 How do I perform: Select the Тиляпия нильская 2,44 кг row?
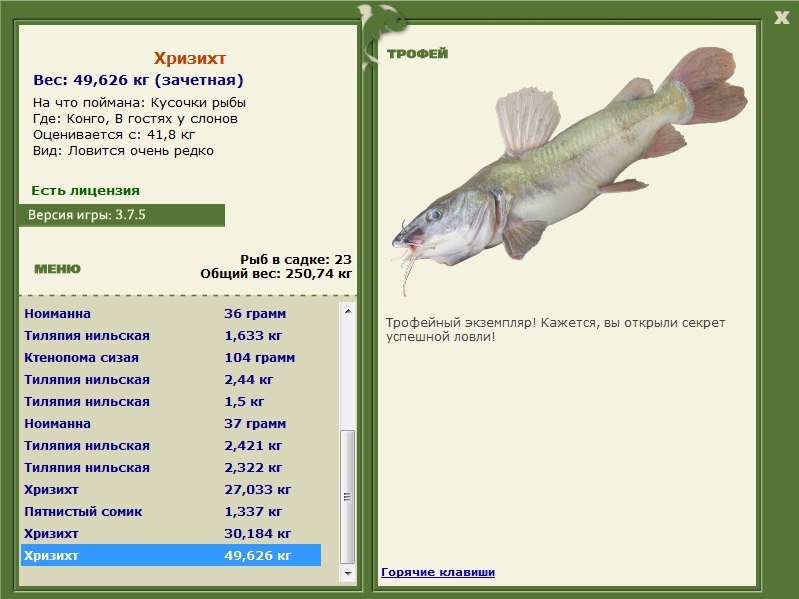pyautogui.click(x=171, y=379)
